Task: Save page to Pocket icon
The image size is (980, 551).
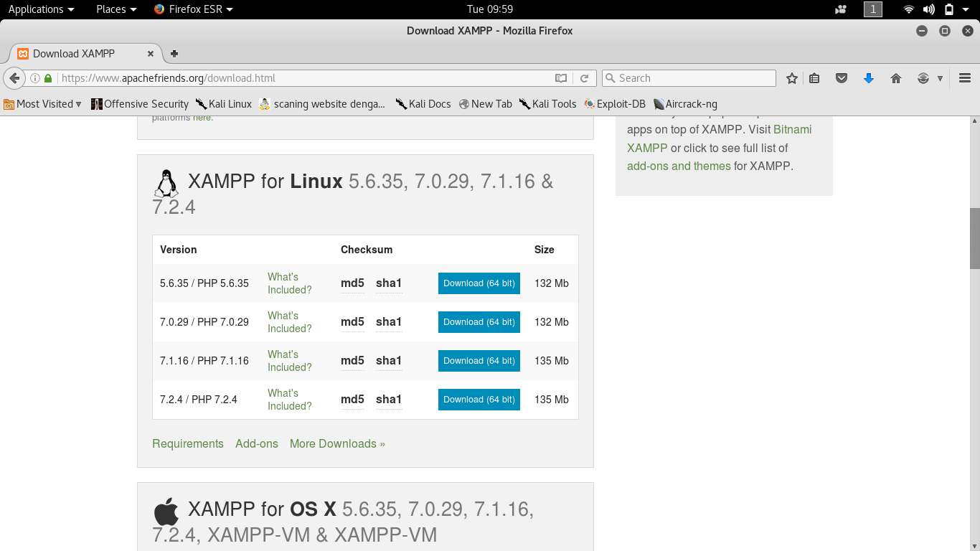Action: click(x=842, y=78)
